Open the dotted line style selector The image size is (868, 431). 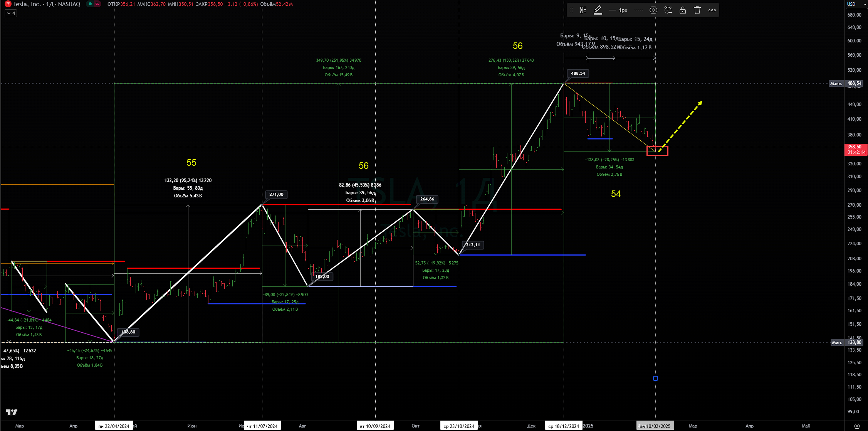coord(638,10)
